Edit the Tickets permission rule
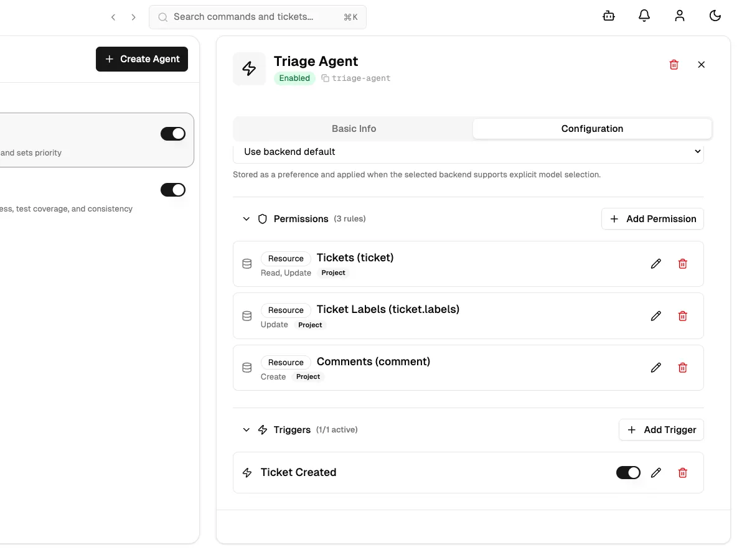The image size is (747, 560). 656,264
